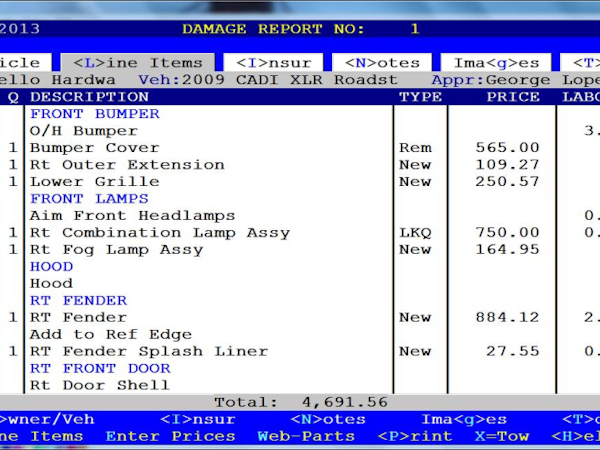This screenshot has height=450, width=600.
Task: Select <N>otes in the bottom command bar
Action: [328, 419]
